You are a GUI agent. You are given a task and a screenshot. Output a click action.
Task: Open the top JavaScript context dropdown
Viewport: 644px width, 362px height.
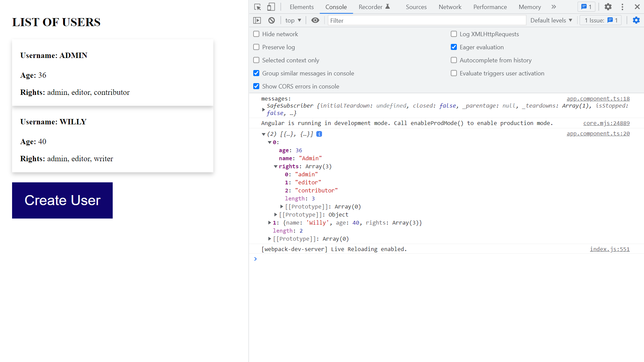[x=293, y=20]
